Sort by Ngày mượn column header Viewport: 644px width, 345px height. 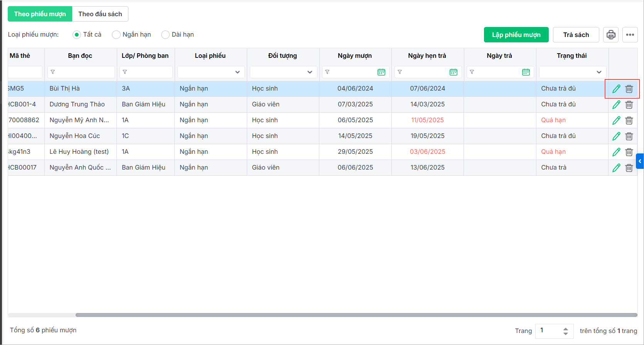click(355, 56)
